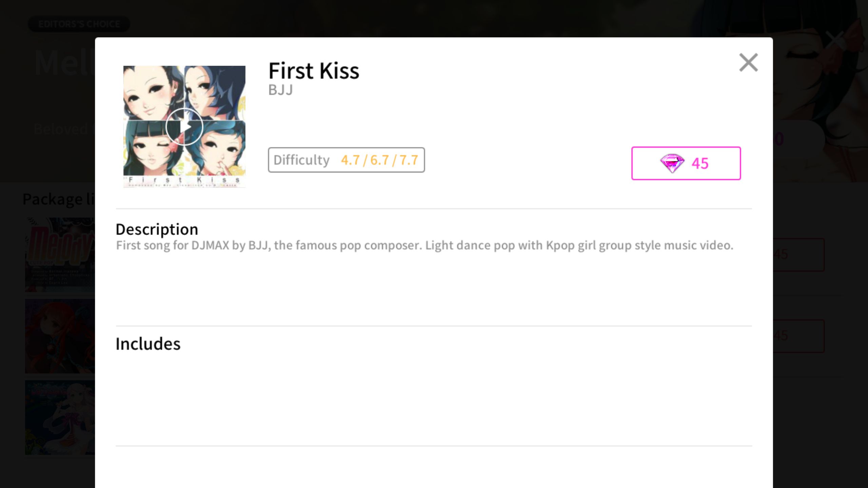Viewport: 868px width, 488px height.
Task: Open the First Kiss album cover
Action: (184, 127)
